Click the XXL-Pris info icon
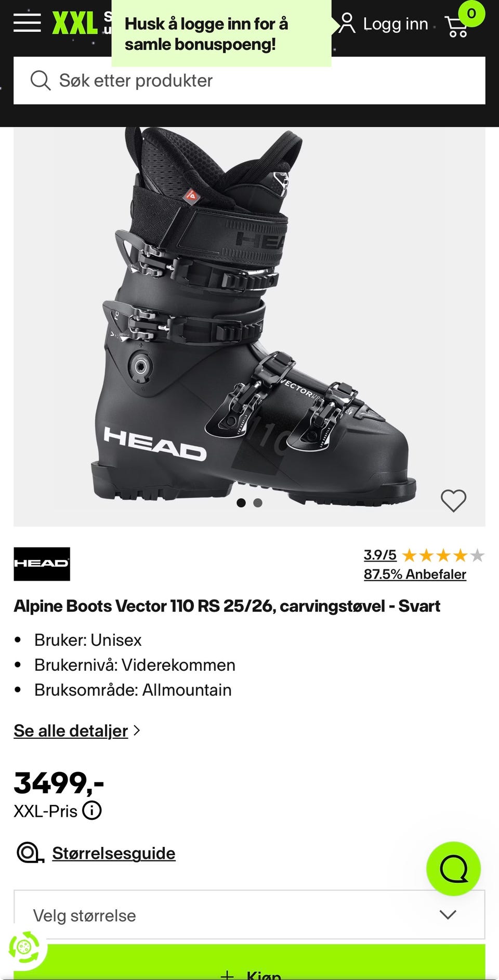The width and height of the screenshot is (499, 980). 92,810
